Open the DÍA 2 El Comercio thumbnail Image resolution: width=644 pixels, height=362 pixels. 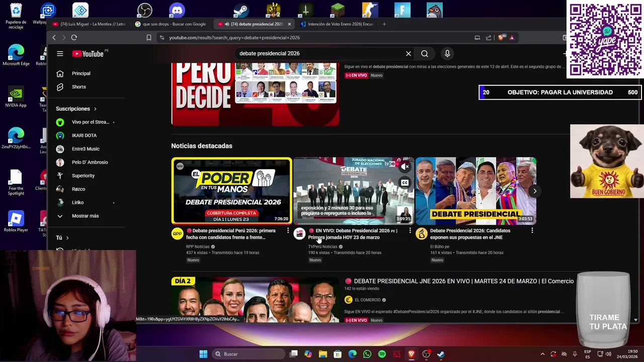255,300
